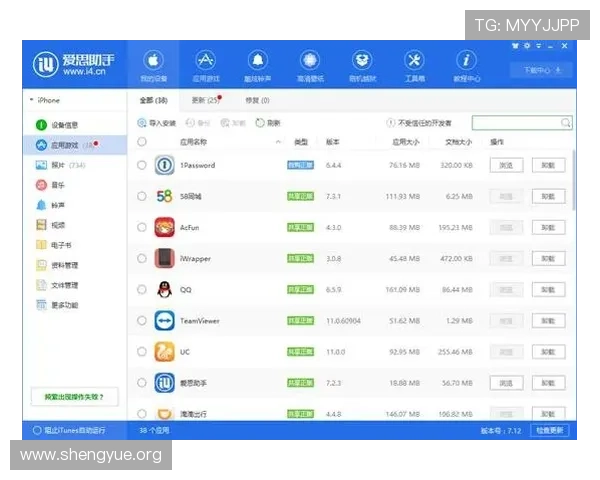Select the QQ row checkbox

pyautogui.click(x=142, y=289)
